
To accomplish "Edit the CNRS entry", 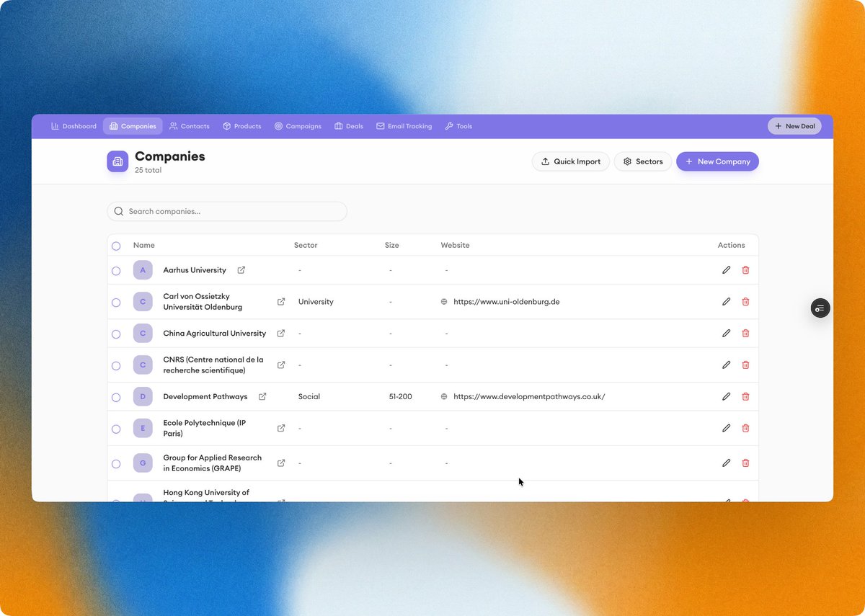I will pyautogui.click(x=726, y=365).
